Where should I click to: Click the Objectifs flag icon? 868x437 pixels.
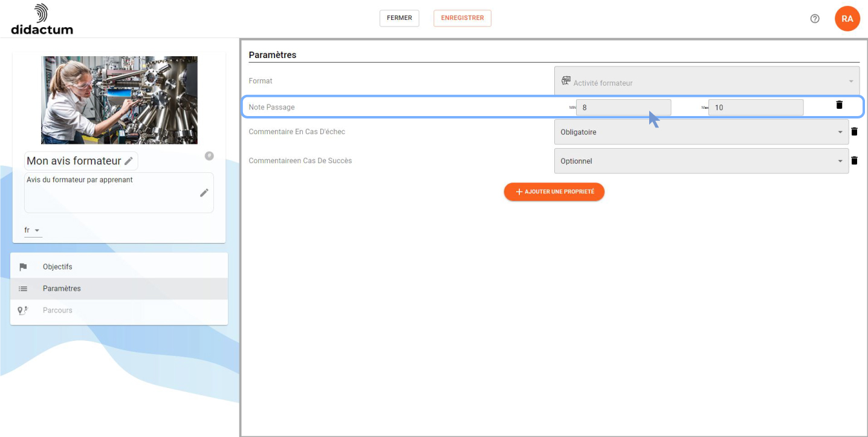pyautogui.click(x=23, y=267)
